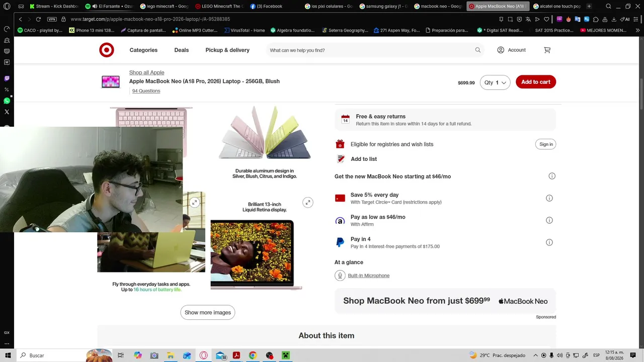The width and height of the screenshot is (644, 362).
Task: Open X (Twitter) in the Opera sidebar
Action: (7, 112)
